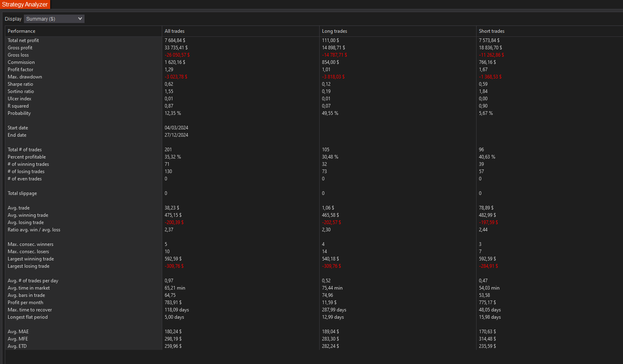Click max time to recover 118,09 days
Image resolution: width=623 pixels, height=364 pixels.
point(177,310)
